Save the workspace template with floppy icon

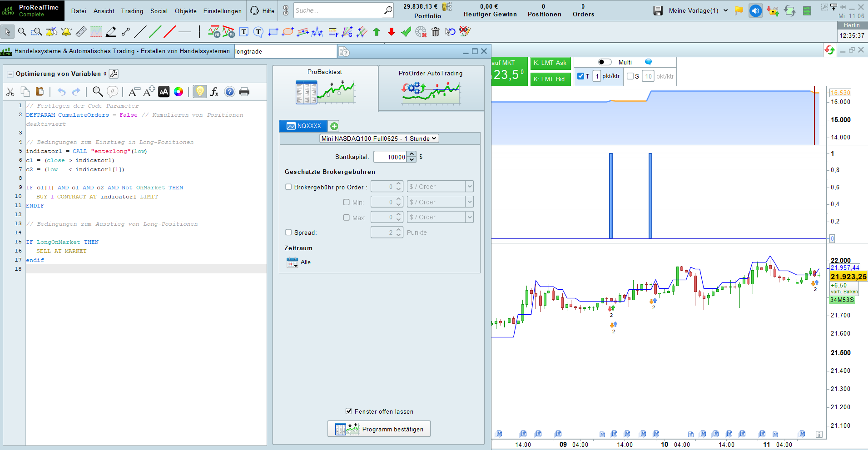pos(658,10)
